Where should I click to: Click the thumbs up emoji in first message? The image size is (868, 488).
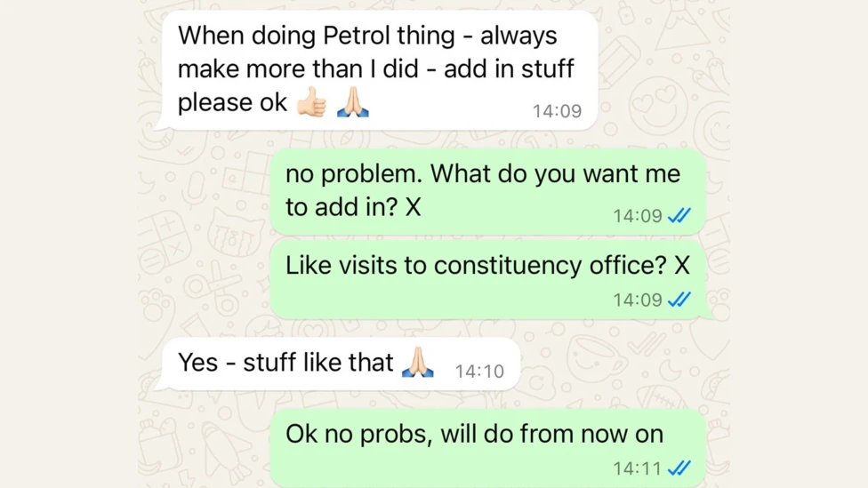[x=311, y=102]
